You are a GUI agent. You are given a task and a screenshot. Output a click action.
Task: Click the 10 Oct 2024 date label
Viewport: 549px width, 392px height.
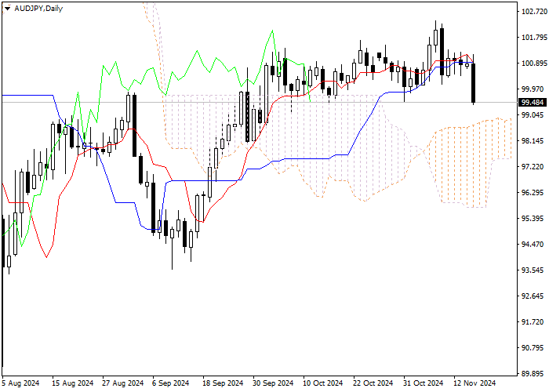323,383
